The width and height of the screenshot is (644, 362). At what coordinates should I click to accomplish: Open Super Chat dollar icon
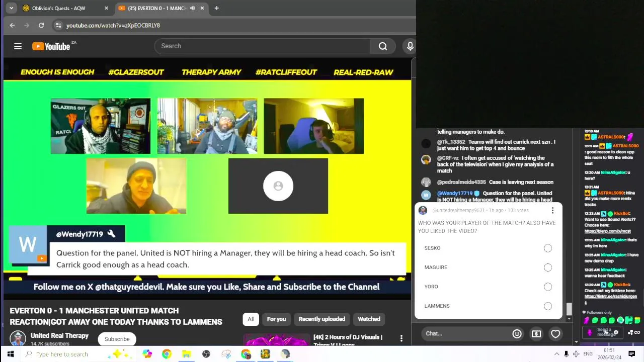536,333
